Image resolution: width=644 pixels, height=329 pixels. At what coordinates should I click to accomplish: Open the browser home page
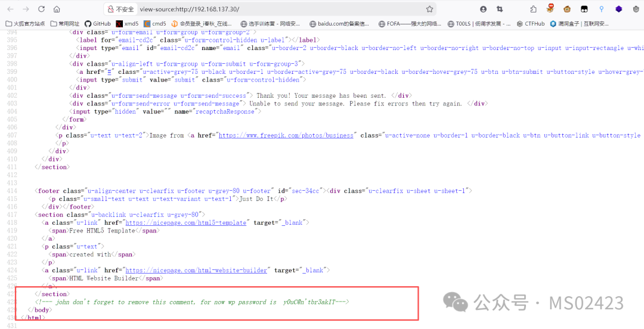point(57,9)
